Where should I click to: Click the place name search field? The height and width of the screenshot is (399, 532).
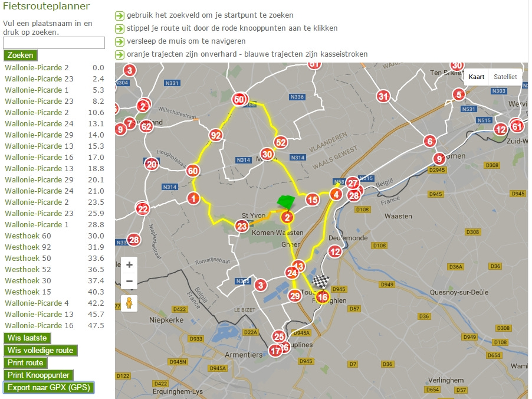pos(54,42)
